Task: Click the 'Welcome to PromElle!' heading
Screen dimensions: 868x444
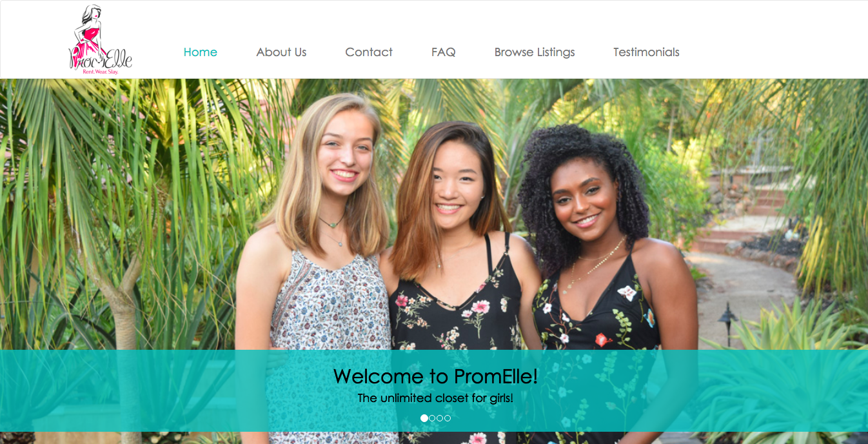Action: tap(435, 376)
